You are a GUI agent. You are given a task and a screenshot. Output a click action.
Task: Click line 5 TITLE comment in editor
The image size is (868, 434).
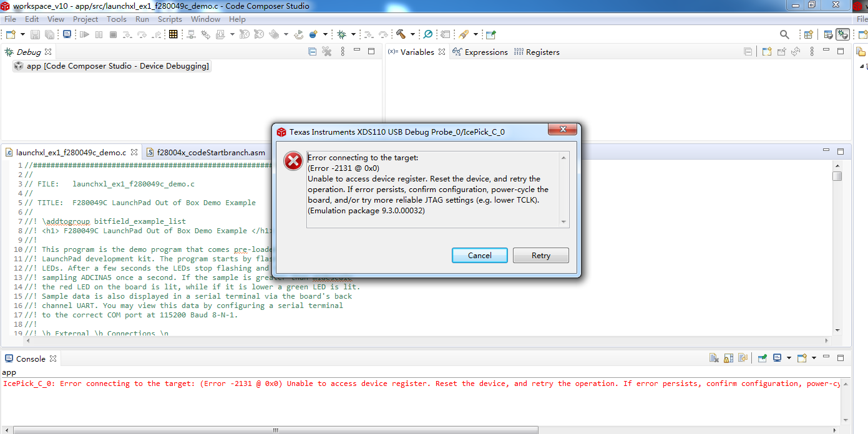[x=140, y=203]
